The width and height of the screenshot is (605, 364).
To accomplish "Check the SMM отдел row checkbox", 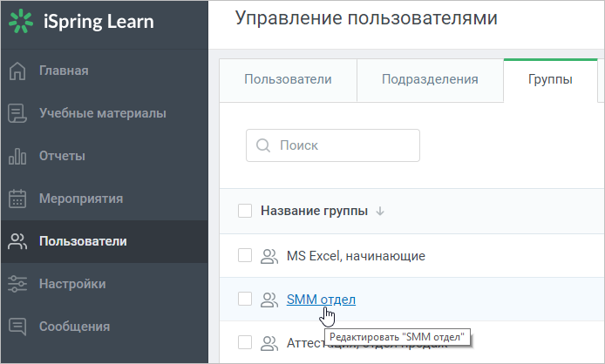I will point(245,299).
